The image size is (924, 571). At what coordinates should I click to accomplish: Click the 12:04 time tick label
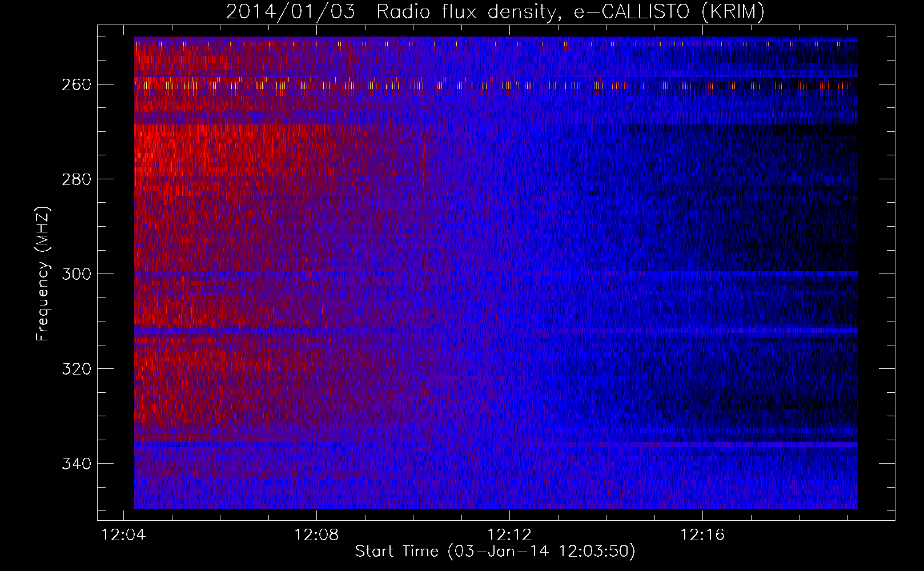point(123,535)
